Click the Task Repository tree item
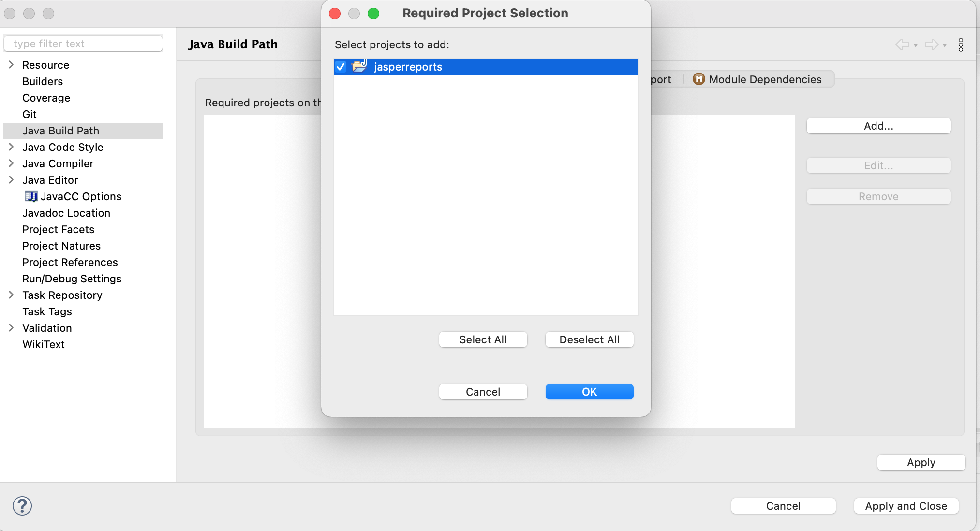 (x=61, y=294)
